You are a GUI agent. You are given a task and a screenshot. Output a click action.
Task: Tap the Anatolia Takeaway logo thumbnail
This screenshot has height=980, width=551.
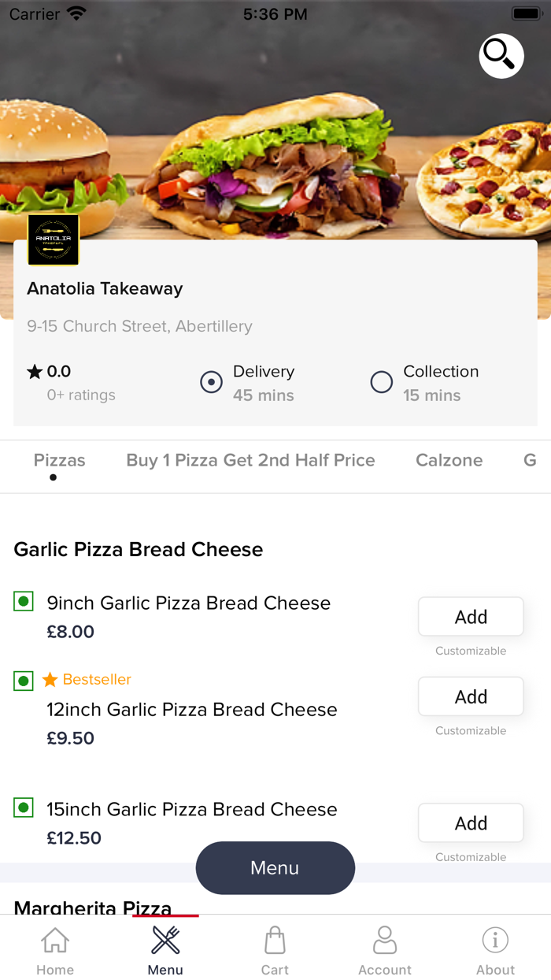(54, 239)
